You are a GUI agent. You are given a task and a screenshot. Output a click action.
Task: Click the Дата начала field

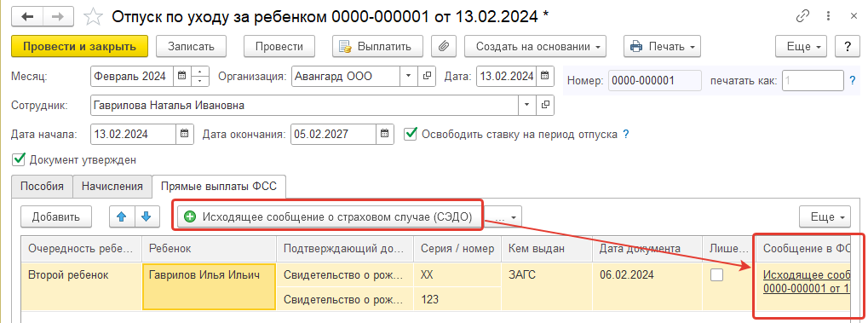click(x=133, y=134)
